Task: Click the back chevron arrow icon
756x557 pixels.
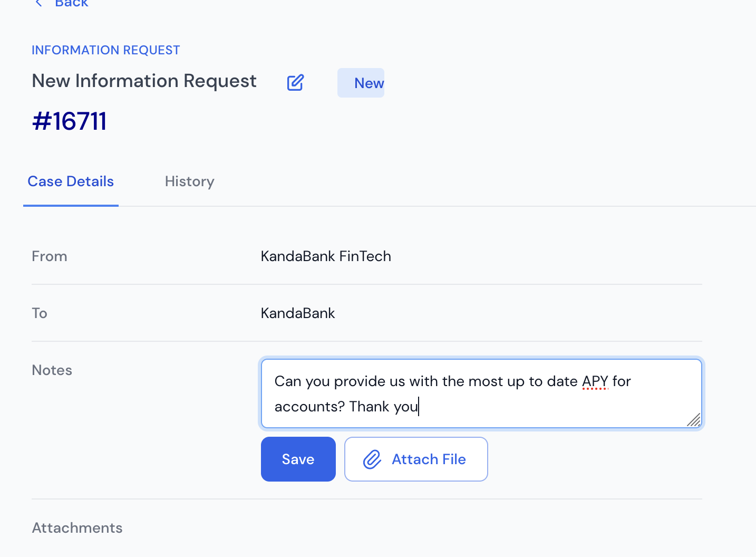Action: [x=38, y=3]
